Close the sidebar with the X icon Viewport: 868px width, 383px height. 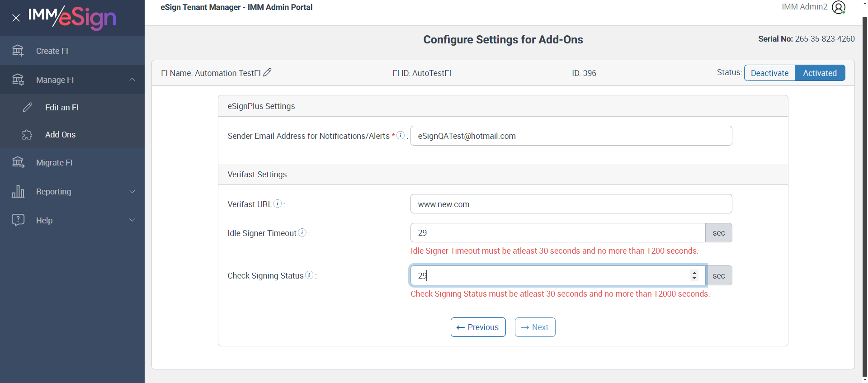(x=16, y=18)
